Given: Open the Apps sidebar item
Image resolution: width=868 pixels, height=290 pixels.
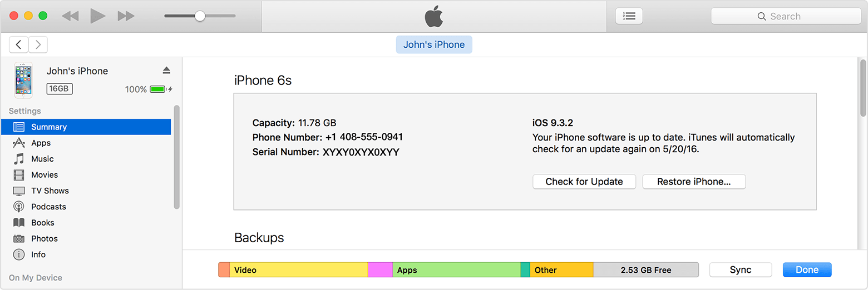Looking at the screenshot, I should point(86,143).
